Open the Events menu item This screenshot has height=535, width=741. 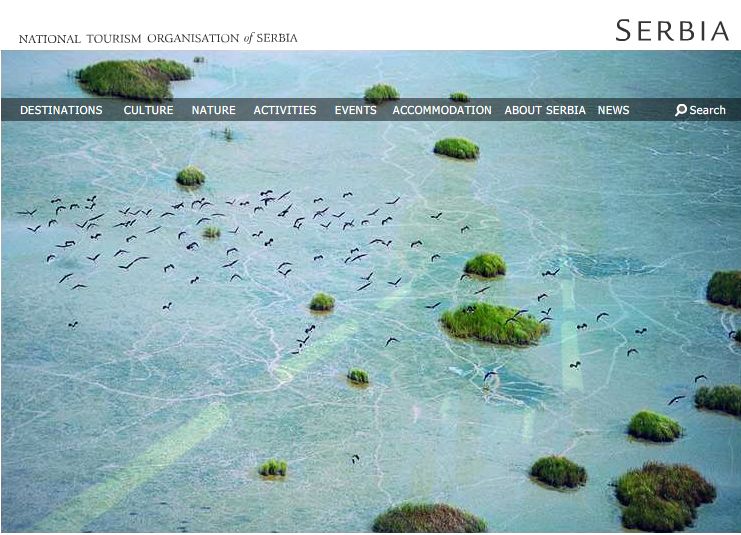(x=355, y=110)
